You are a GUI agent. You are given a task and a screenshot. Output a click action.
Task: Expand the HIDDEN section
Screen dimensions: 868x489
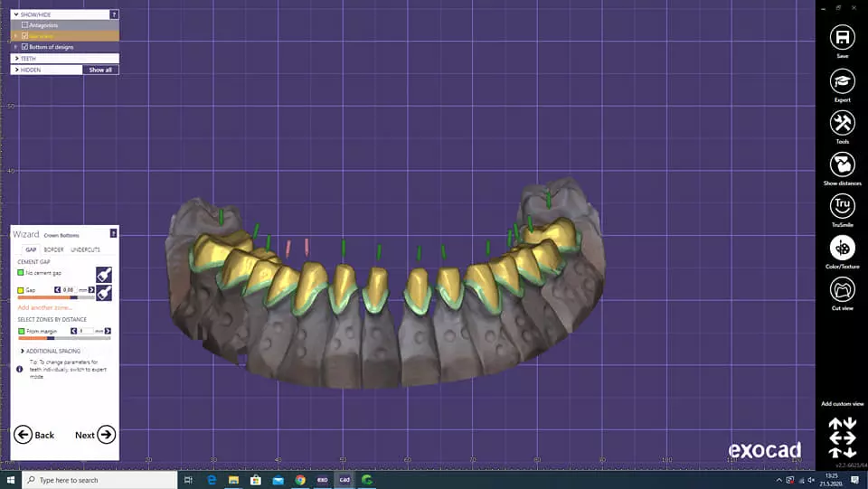coord(16,70)
